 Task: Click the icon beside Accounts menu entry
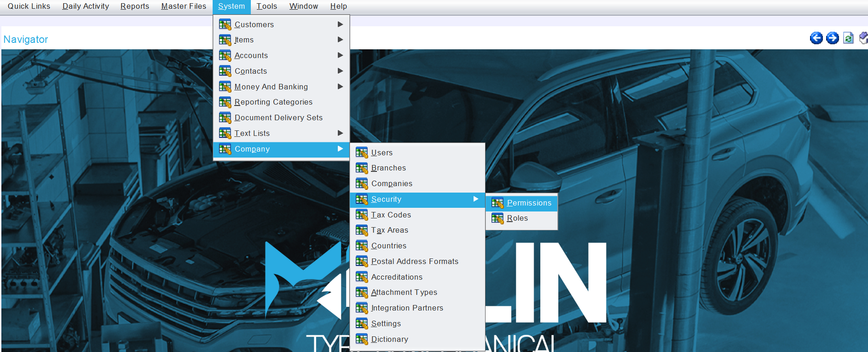225,56
